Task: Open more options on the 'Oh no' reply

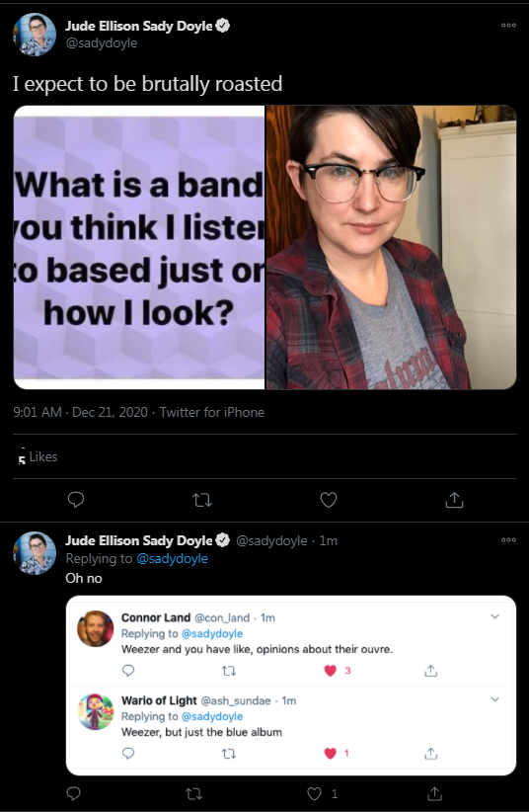Action: click(x=508, y=539)
